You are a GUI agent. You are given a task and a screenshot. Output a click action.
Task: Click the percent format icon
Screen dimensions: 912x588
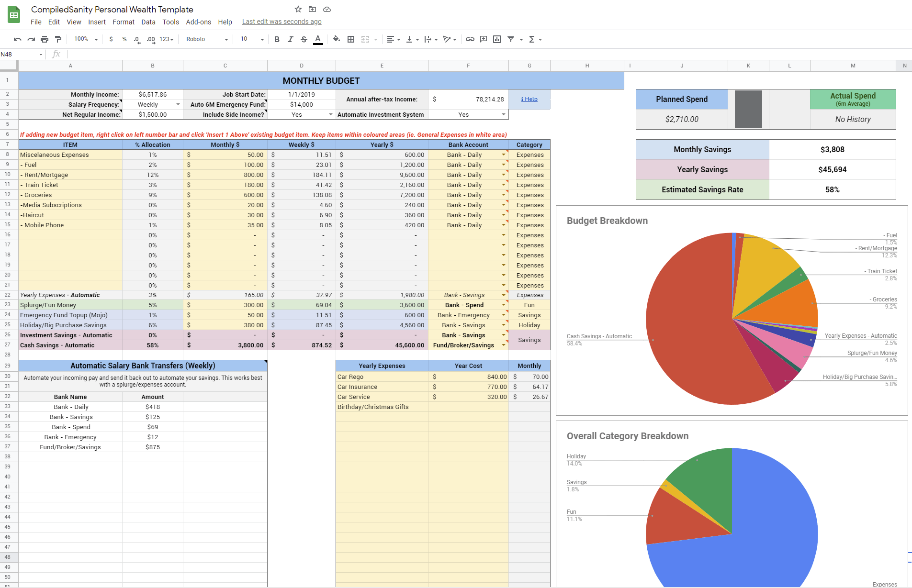(124, 39)
